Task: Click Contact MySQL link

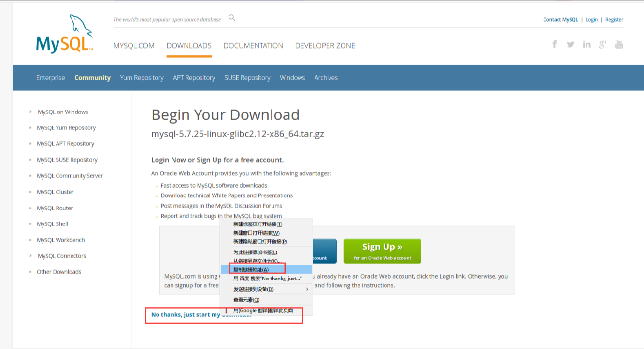Action: (560, 20)
